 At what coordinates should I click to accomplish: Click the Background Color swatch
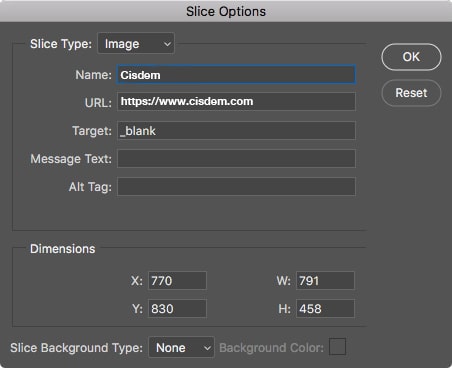337,347
